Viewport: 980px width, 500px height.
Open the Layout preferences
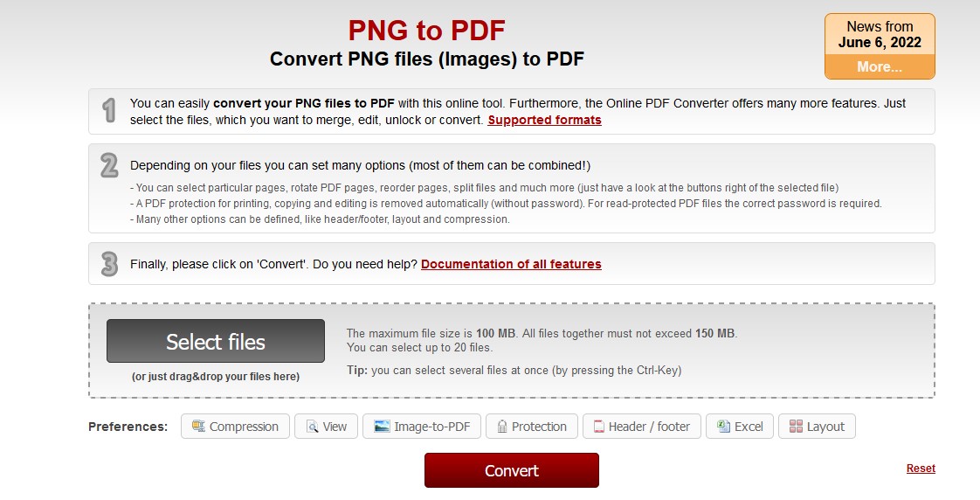[x=817, y=427]
